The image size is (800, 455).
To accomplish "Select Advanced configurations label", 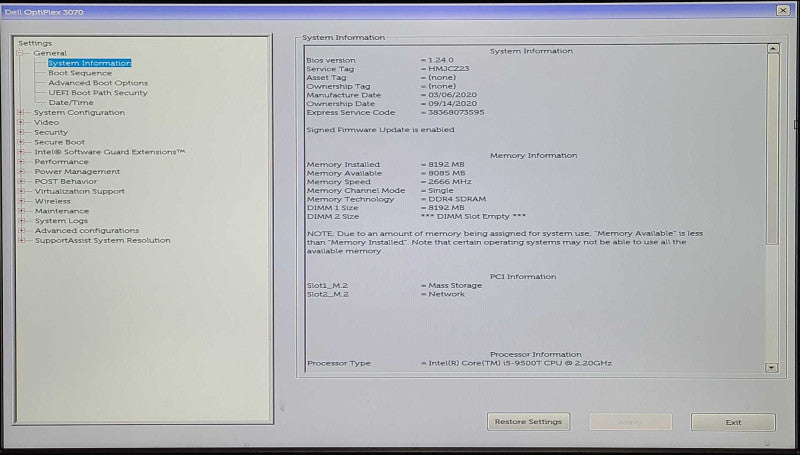I will click(87, 231).
